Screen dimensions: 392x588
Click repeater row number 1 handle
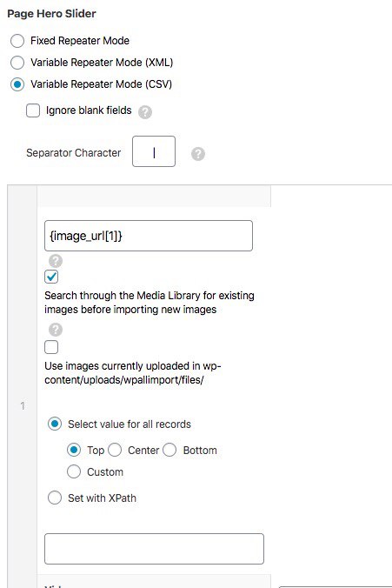[x=23, y=405]
